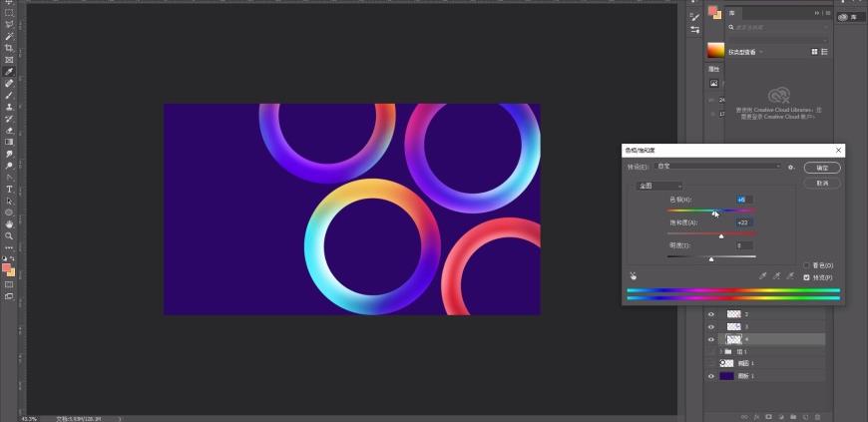Click the delete layer trash icon
The width and height of the screenshot is (868, 422).
(818, 416)
